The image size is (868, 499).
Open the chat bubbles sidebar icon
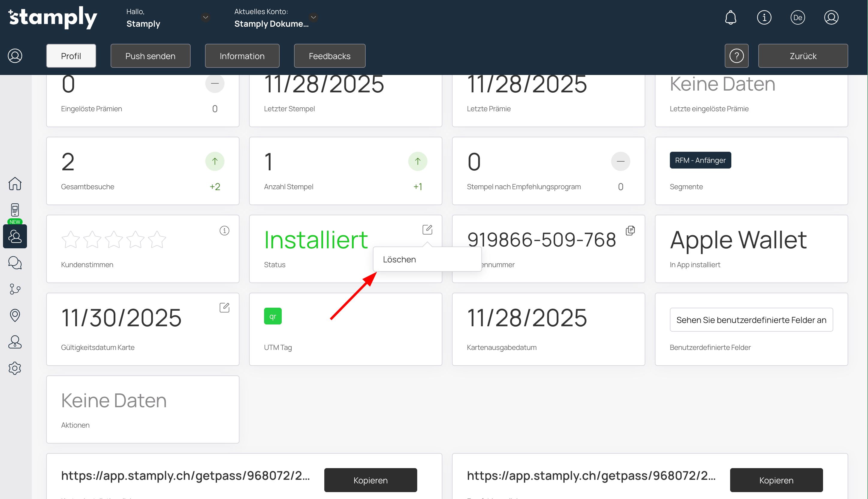pyautogui.click(x=15, y=263)
